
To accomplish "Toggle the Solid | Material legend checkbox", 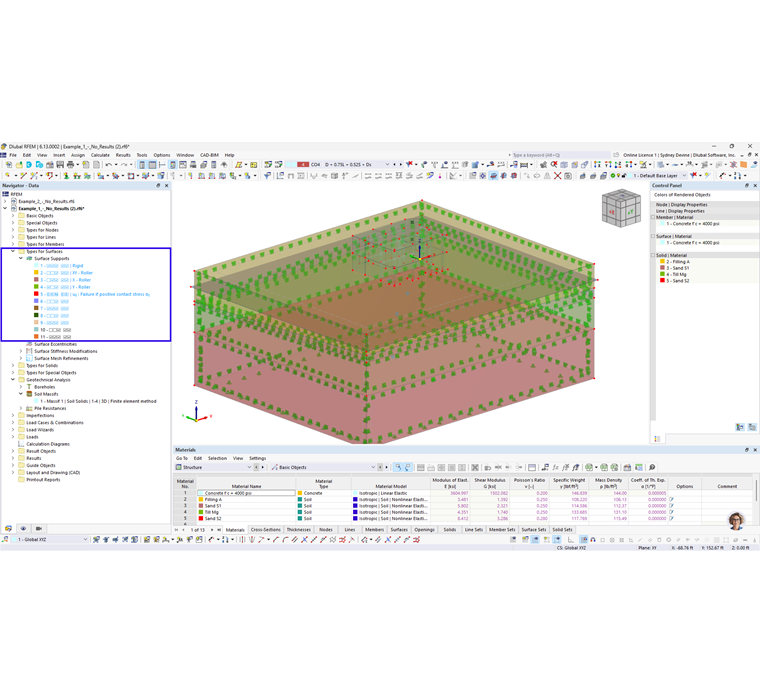I will coord(653,255).
